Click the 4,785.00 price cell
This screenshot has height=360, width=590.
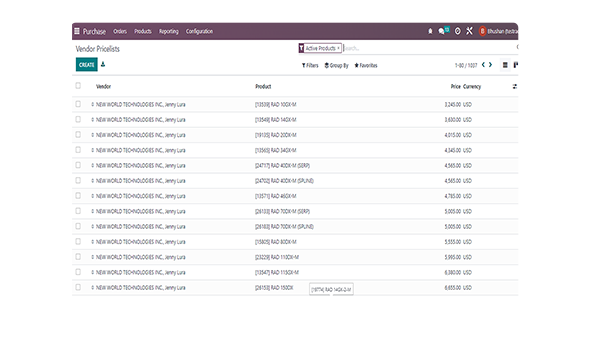453,196
